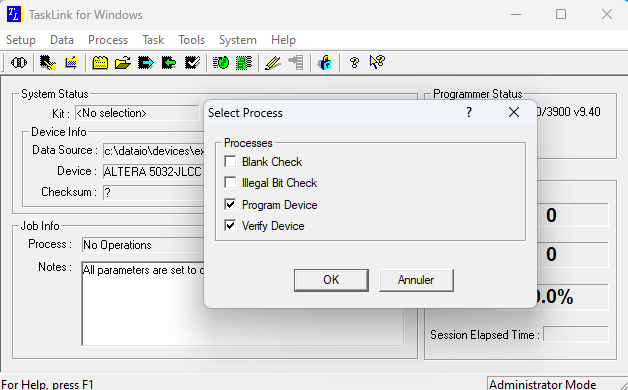Click the Select Process dialog title

coord(245,113)
